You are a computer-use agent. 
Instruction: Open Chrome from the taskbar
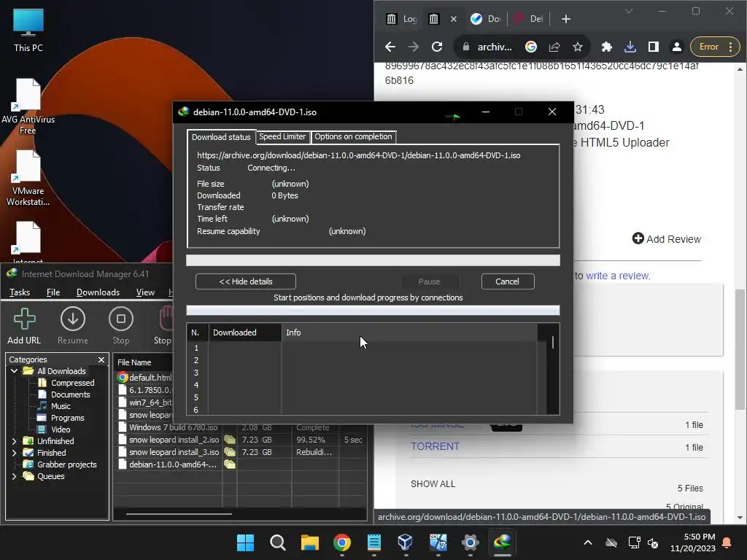tap(342, 542)
